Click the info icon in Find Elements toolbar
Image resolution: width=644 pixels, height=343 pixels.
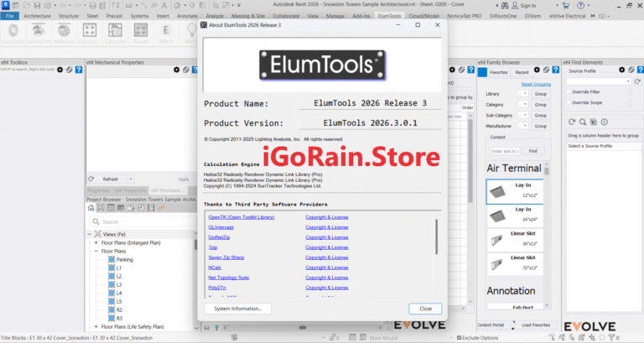[x=604, y=122]
